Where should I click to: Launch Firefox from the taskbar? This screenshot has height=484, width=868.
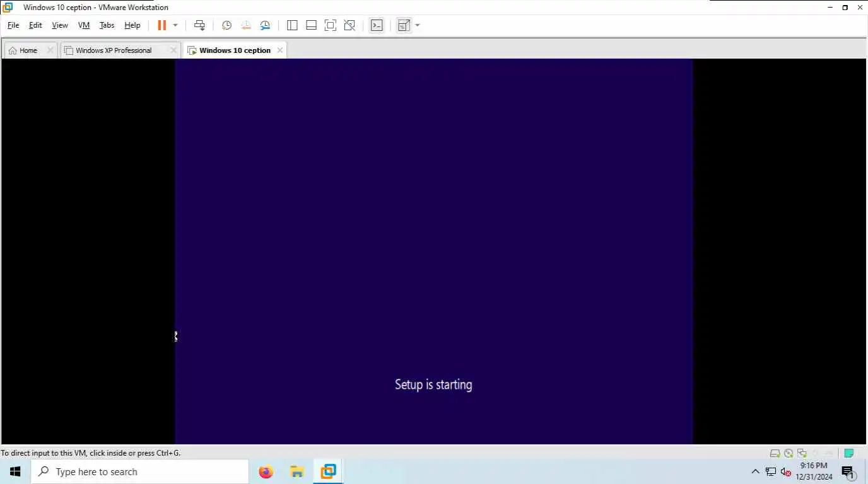tap(266, 471)
